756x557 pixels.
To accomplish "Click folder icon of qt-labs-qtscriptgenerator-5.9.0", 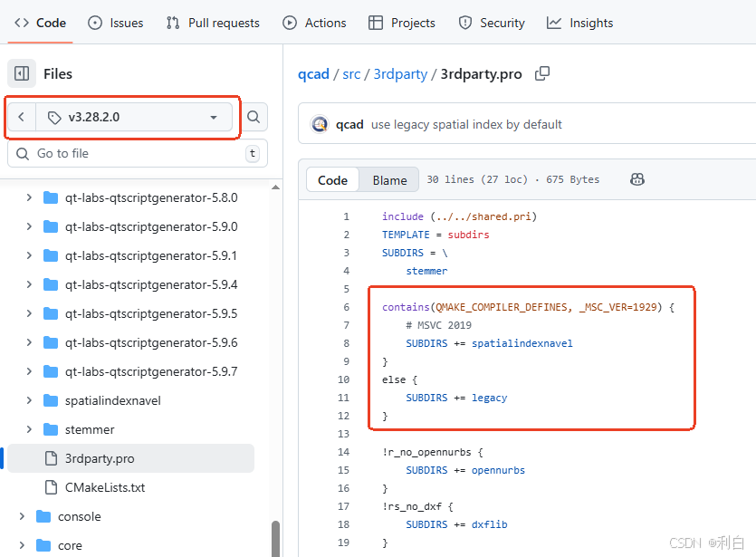I will (x=51, y=226).
